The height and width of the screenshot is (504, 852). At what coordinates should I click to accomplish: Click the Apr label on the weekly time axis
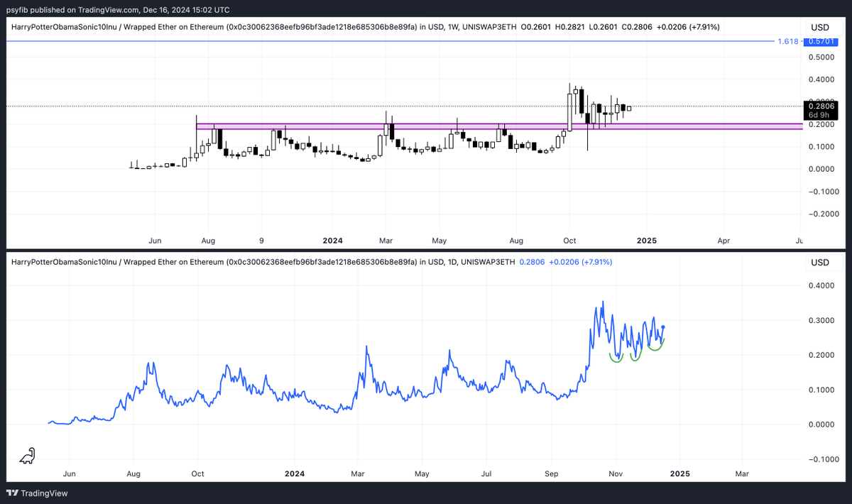(723, 241)
